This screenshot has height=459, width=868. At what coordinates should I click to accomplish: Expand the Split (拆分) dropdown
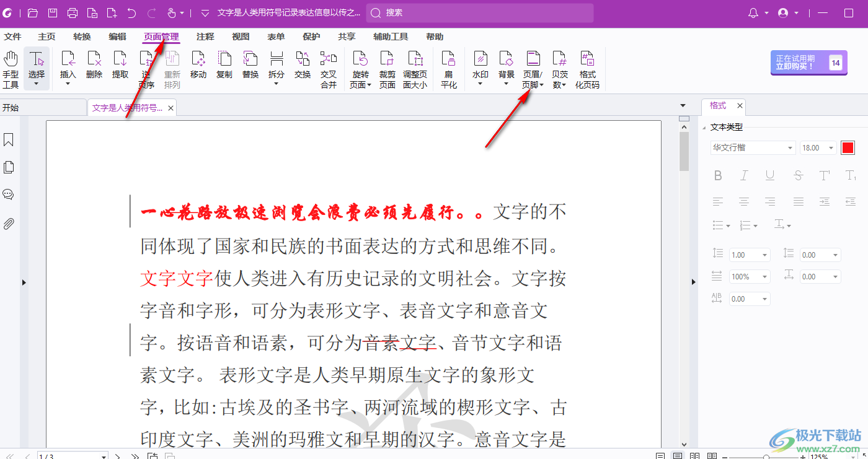pyautogui.click(x=277, y=84)
